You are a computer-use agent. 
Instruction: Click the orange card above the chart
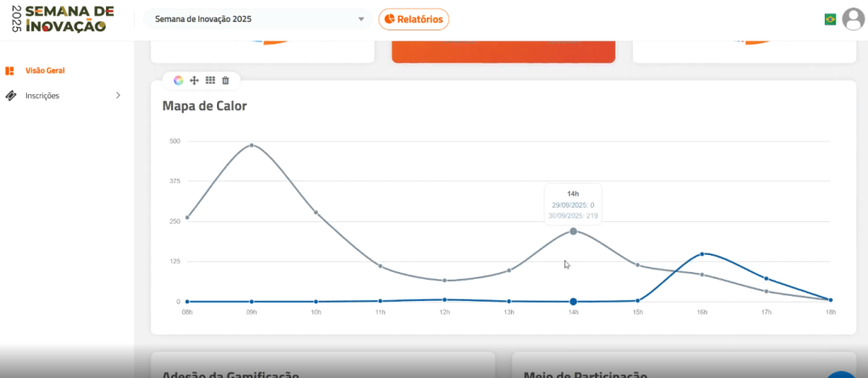point(503,52)
